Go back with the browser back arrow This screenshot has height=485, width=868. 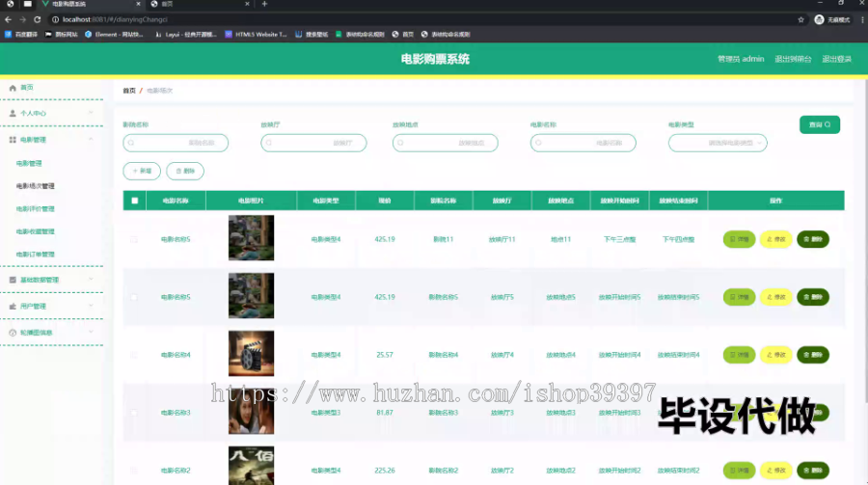click(9, 19)
